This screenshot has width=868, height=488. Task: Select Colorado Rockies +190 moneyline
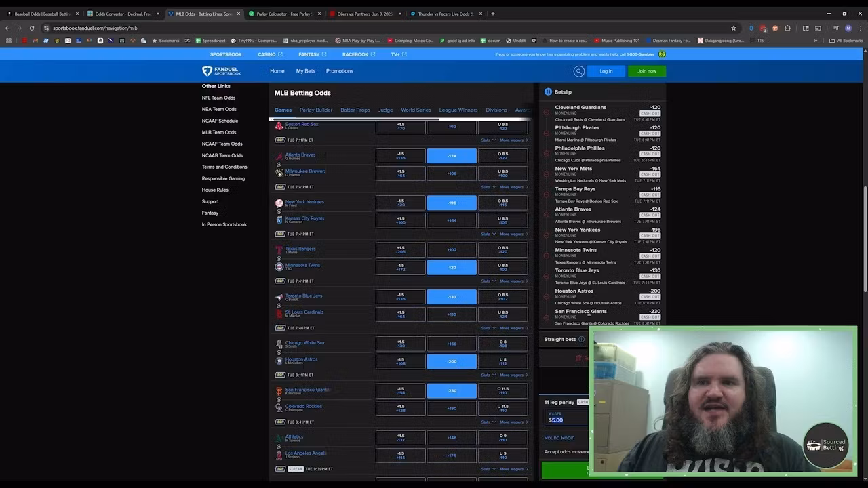[451, 408]
